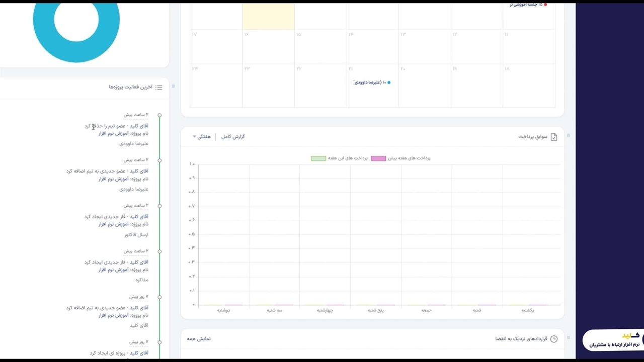Click the first timeline marker circle in activities

[x=159, y=115]
